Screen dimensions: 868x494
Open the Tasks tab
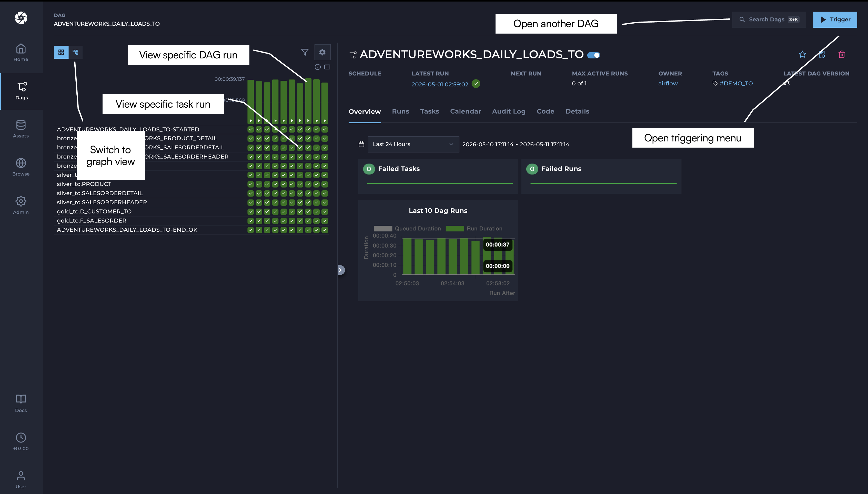(429, 111)
